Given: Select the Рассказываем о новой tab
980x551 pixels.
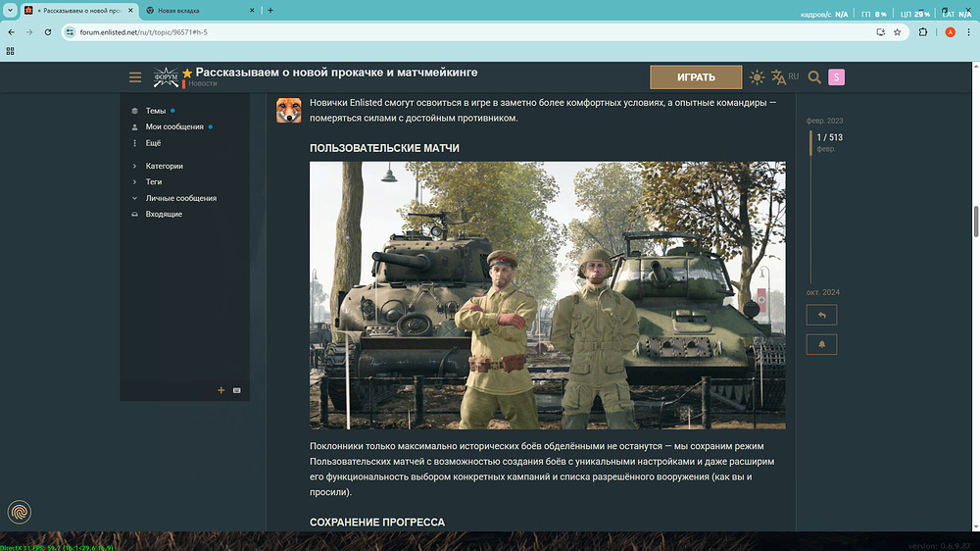Looking at the screenshot, I should (x=78, y=11).
